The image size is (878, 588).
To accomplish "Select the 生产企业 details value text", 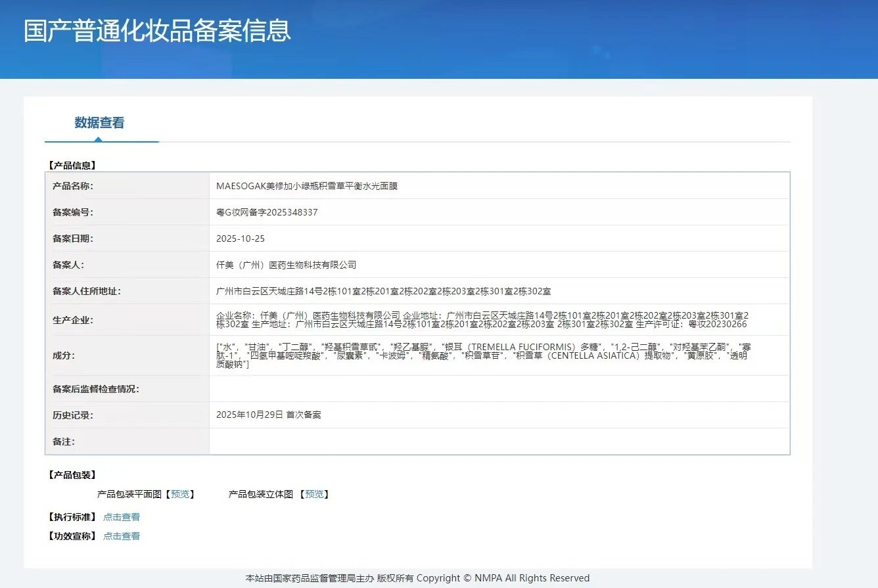I will pos(482,320).
